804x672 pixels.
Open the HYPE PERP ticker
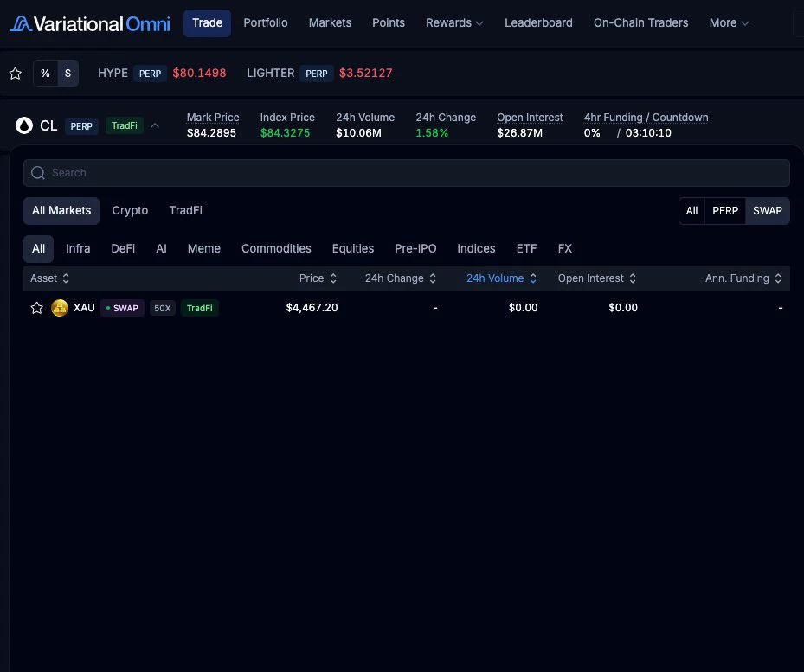click(162, 74)
